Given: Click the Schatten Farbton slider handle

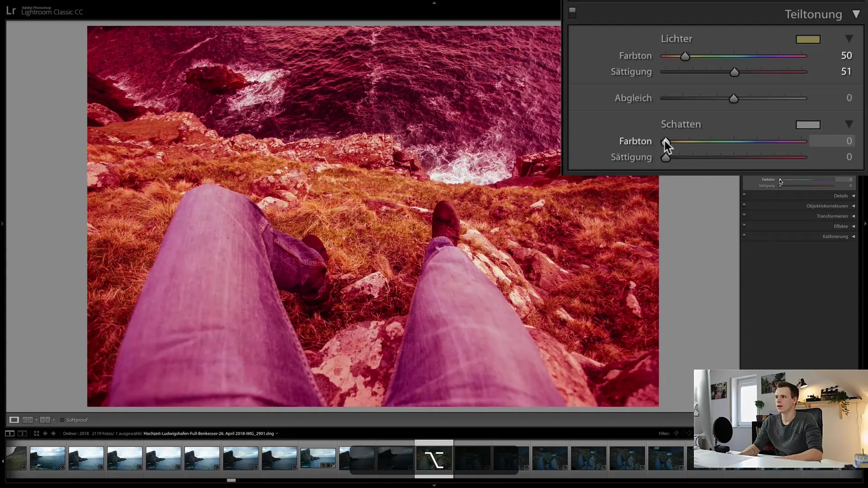Looking at the screenshot, I should tap(665, 141).
